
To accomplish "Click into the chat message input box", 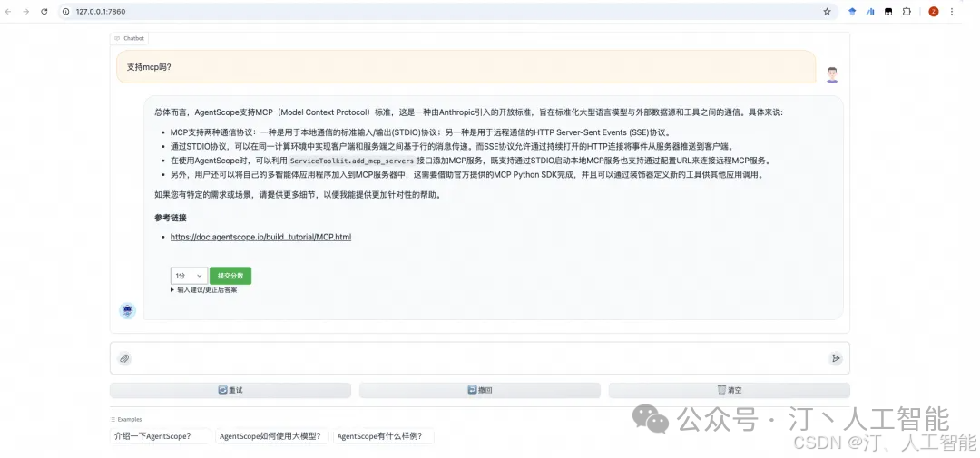I will pyautogui.click(x=479, y=358).
